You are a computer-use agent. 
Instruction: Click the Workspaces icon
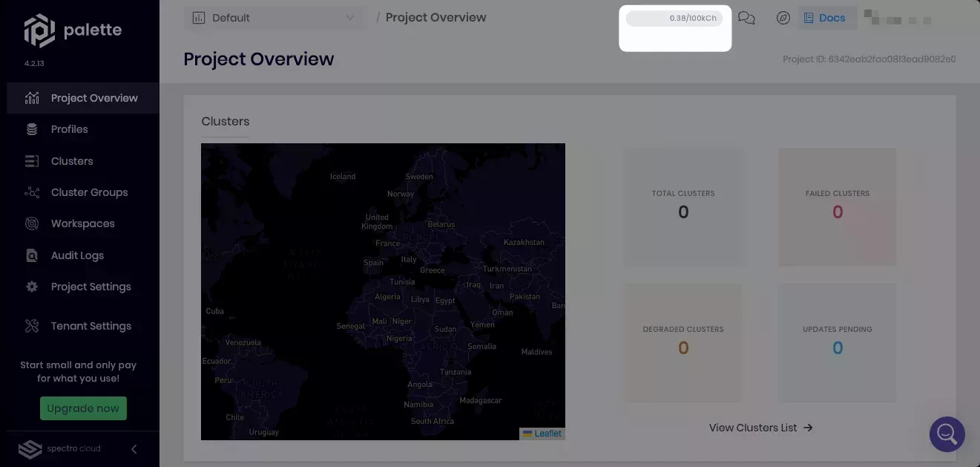32,223
